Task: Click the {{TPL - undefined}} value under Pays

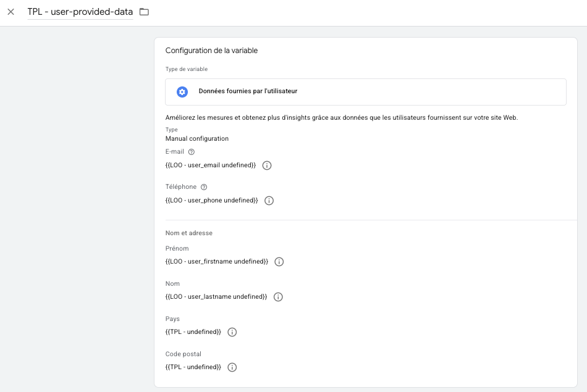Action: click(x=193, y=332)
